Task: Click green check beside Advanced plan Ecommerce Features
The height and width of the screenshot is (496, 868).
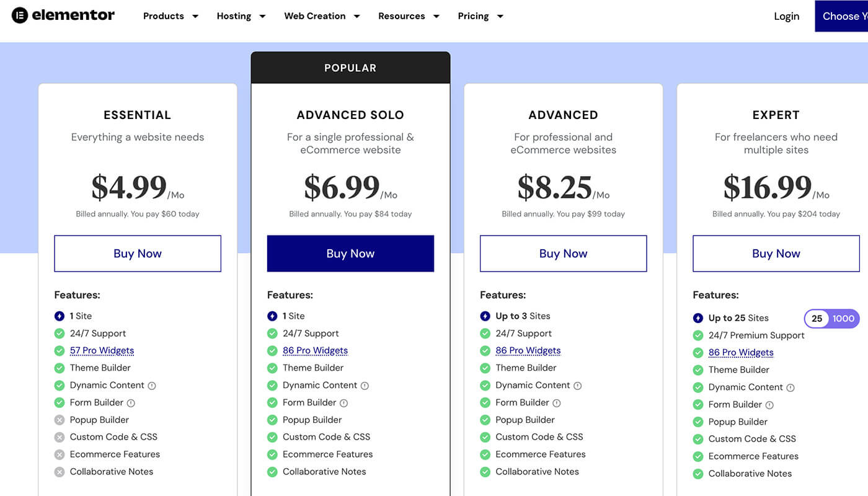Action: click(x=485, y=454)
